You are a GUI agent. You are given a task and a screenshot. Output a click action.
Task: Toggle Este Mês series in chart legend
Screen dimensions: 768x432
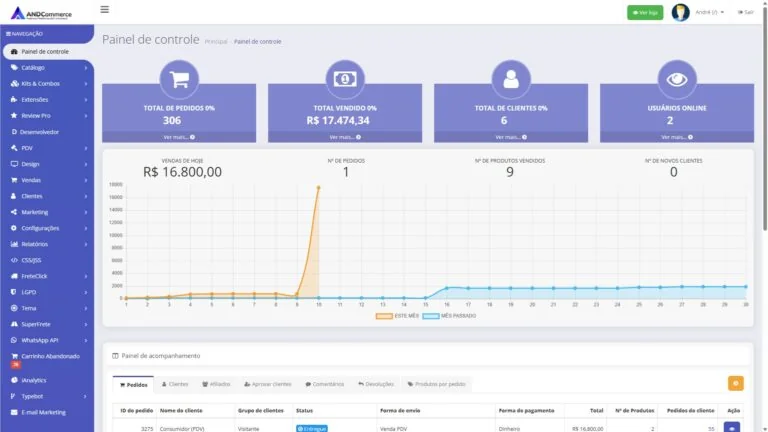(x=397, y=316)
